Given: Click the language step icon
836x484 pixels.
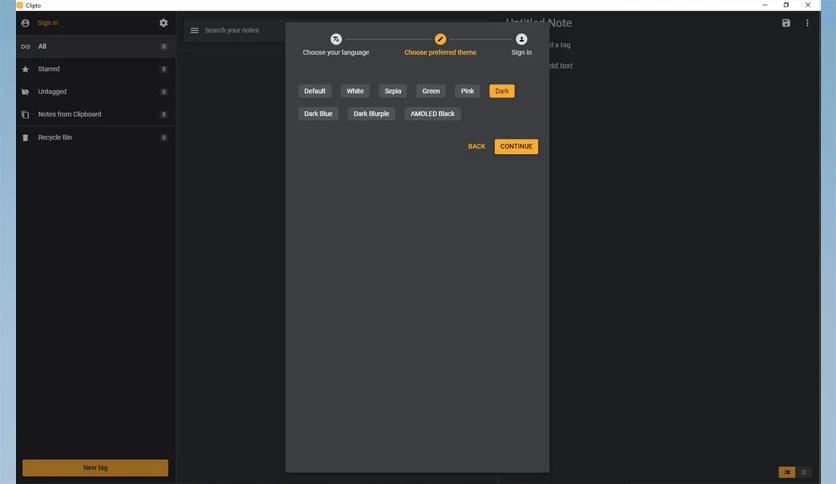Looking at the screenshot, I should pyautogui.click(x=336, y=39).
